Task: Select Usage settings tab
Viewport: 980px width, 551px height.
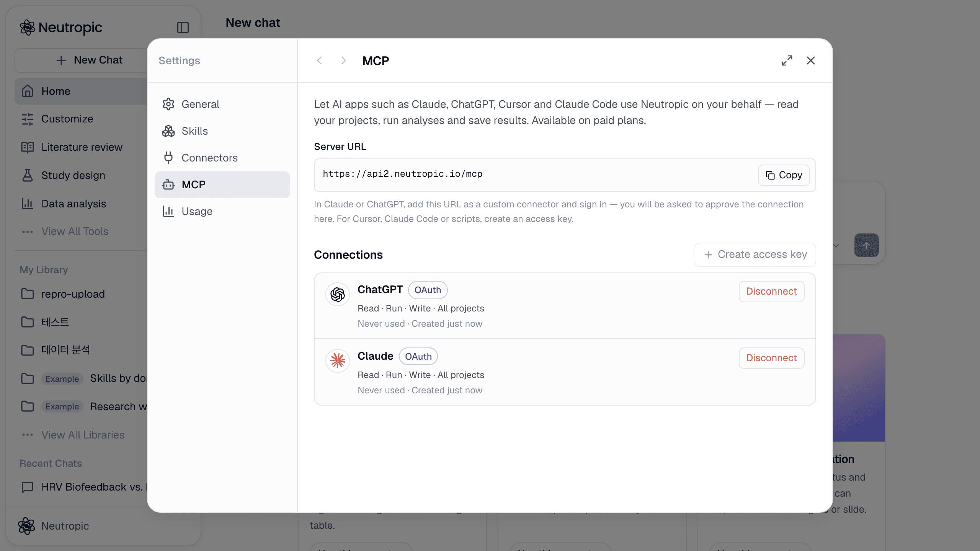Action: 222,212
